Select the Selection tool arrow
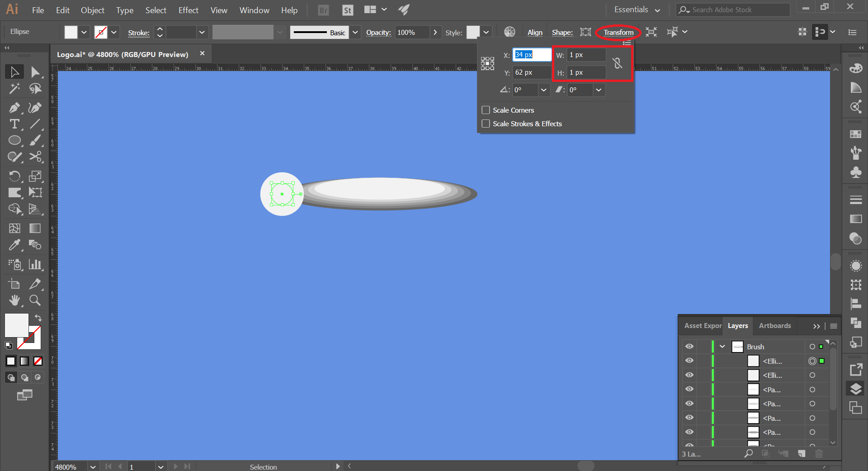The height and width of the screenshot is (471, 868). click(x=14, y=72)
